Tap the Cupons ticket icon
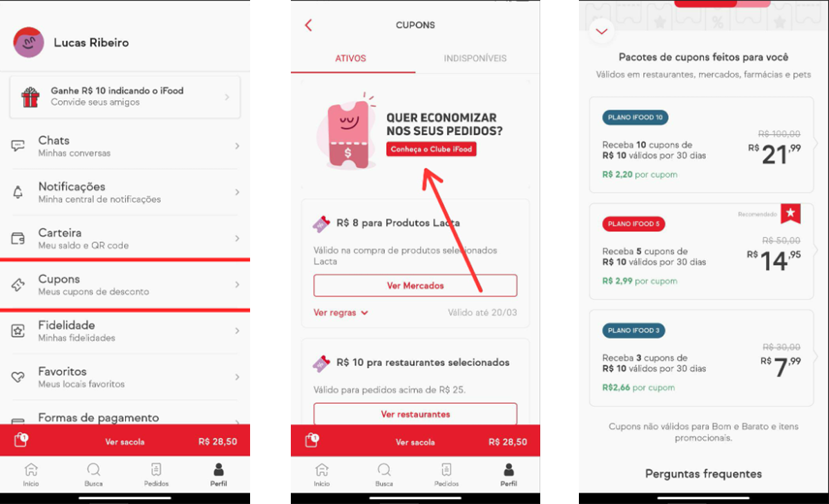This screenshot has width=829, height=504. pos(19,284)
